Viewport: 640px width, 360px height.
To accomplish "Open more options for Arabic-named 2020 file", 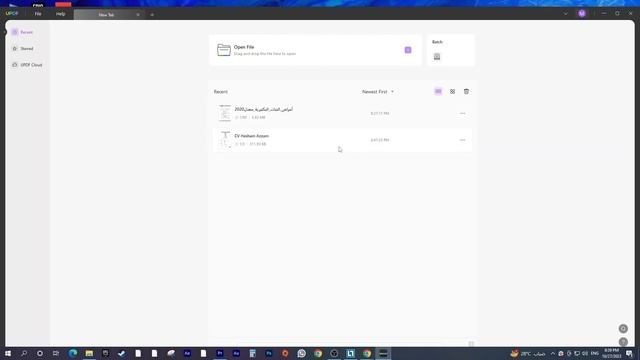I will pos(462,113).
